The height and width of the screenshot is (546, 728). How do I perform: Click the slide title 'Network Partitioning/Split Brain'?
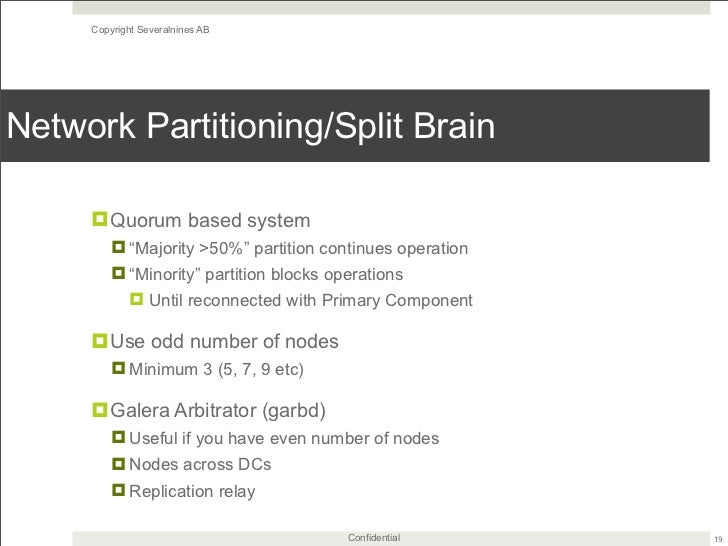click(x=251, y=126)
